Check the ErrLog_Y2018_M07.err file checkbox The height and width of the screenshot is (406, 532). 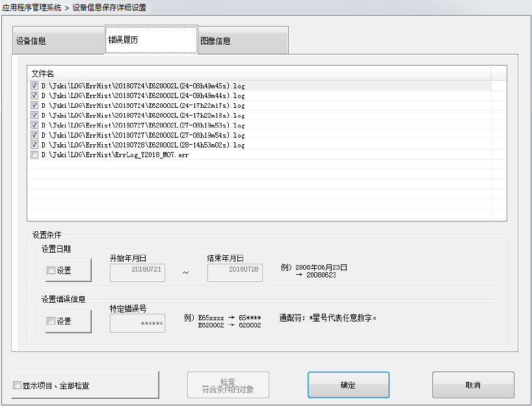pyautogui.click(x=34, y=155)
